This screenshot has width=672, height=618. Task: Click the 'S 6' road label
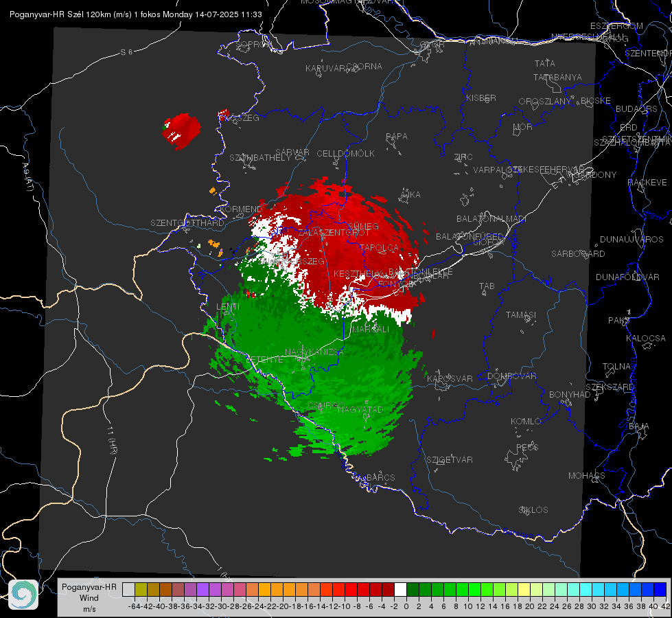pos(126,52)
